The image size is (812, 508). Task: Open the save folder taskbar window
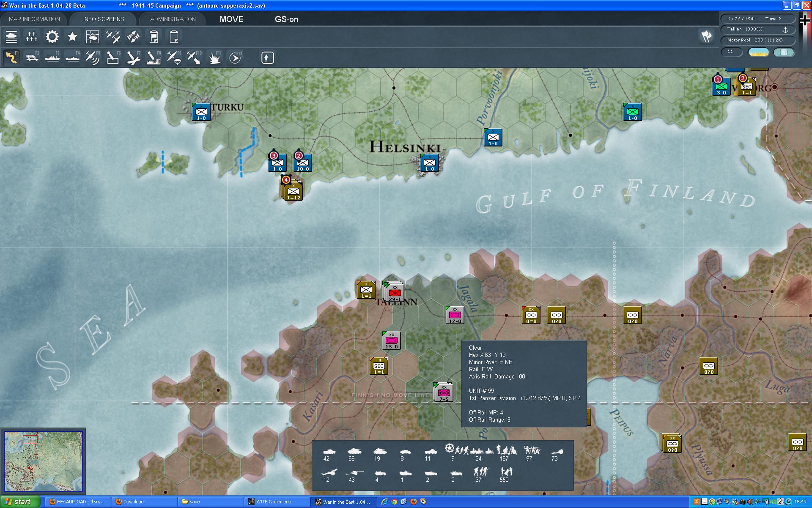(x=210, y=502)
